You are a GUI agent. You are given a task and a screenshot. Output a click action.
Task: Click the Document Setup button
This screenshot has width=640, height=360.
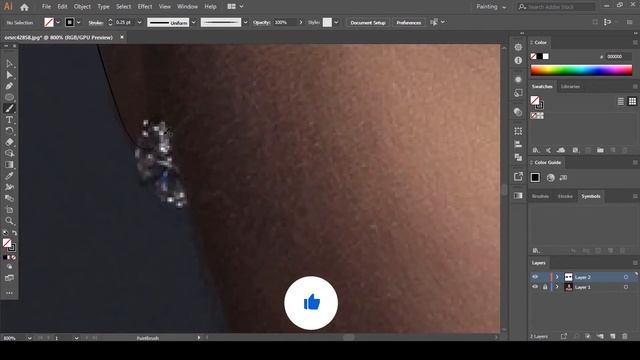coord(368,22)
